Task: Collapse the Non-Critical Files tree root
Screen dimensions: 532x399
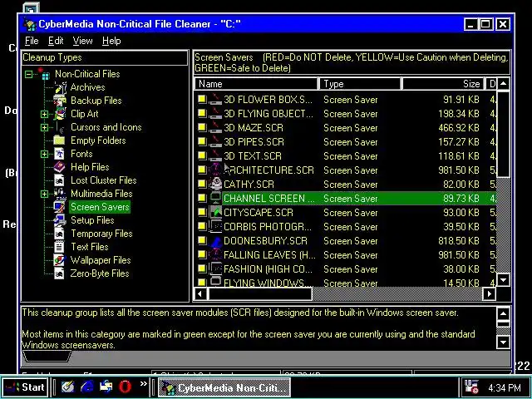Action: point(29,74)
